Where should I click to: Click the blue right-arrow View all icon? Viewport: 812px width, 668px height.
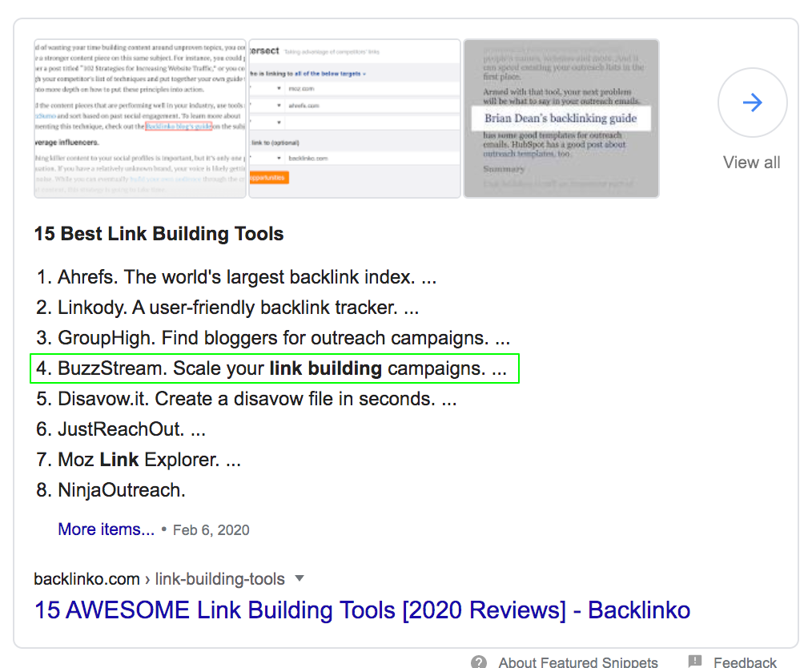point(753,103)
